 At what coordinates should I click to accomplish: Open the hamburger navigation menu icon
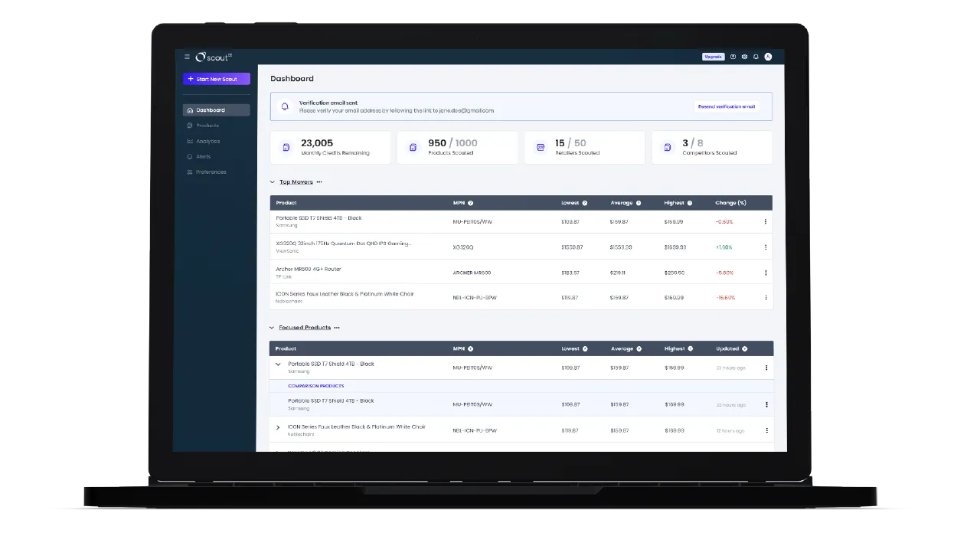[x=186, y=57]
